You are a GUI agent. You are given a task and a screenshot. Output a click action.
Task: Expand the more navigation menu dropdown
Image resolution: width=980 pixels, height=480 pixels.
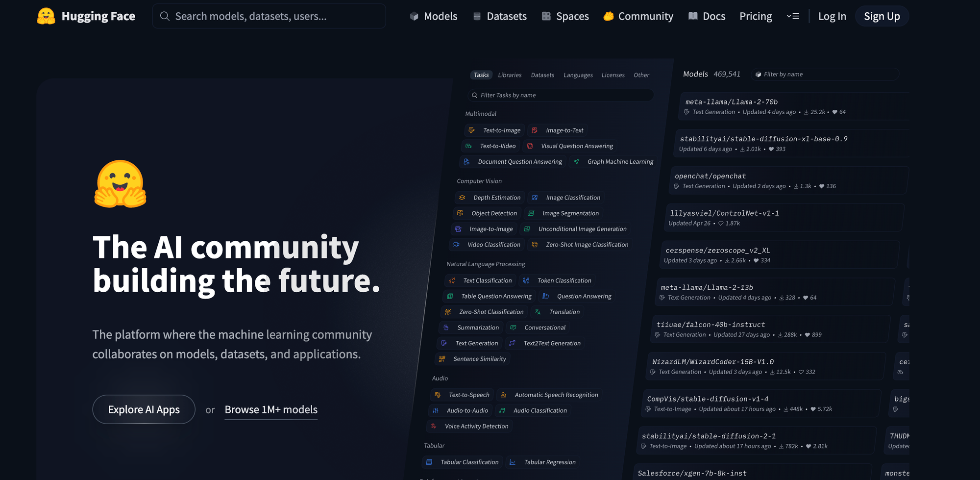coord(793,16)
